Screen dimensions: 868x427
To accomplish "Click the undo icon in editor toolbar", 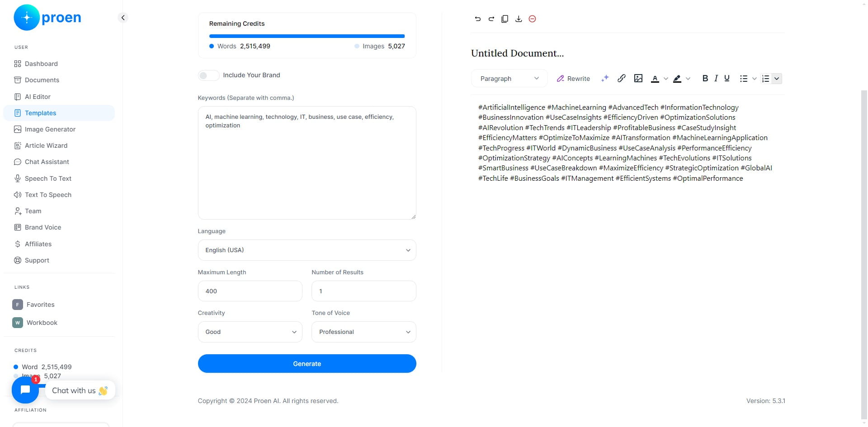I will (x=477, y=19).
